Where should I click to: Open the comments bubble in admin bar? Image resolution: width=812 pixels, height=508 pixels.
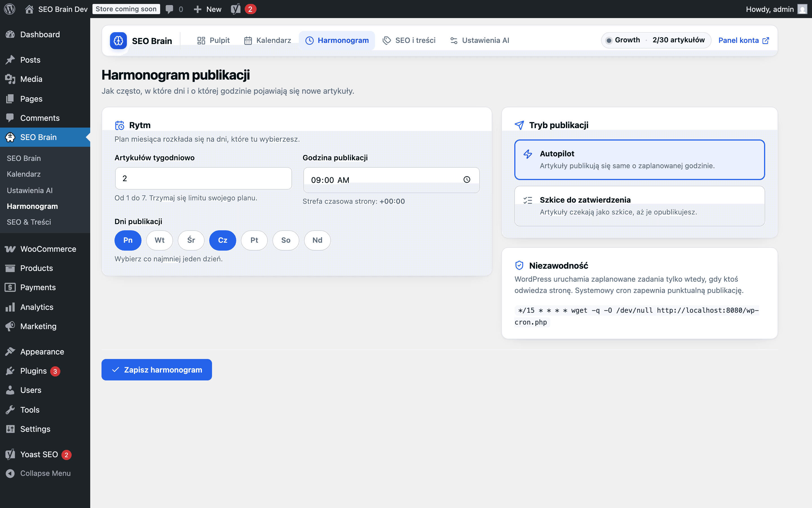[169, 9]
